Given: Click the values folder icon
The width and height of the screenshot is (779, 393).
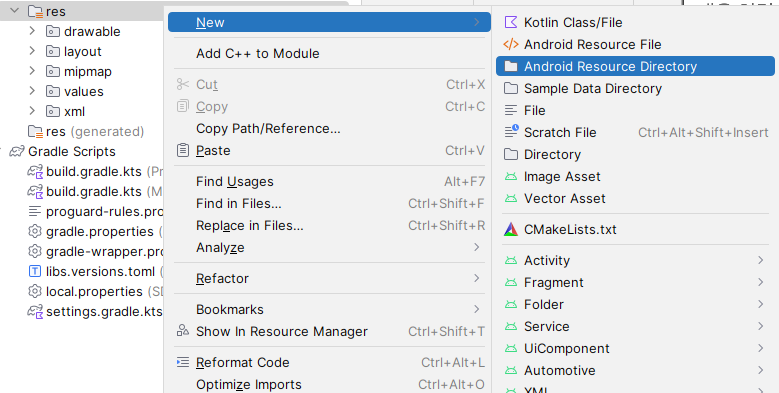Looking at the screenshot, I should click(53, 91).
